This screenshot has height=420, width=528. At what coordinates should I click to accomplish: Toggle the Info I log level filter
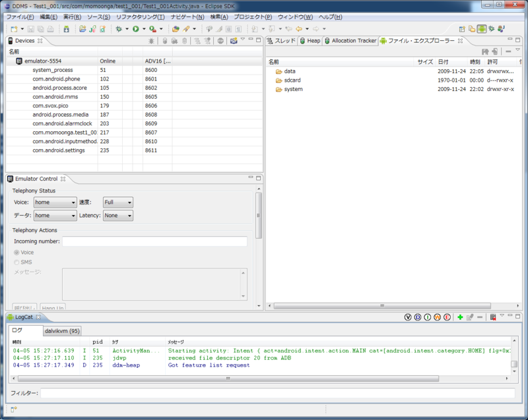coord(427,317)
